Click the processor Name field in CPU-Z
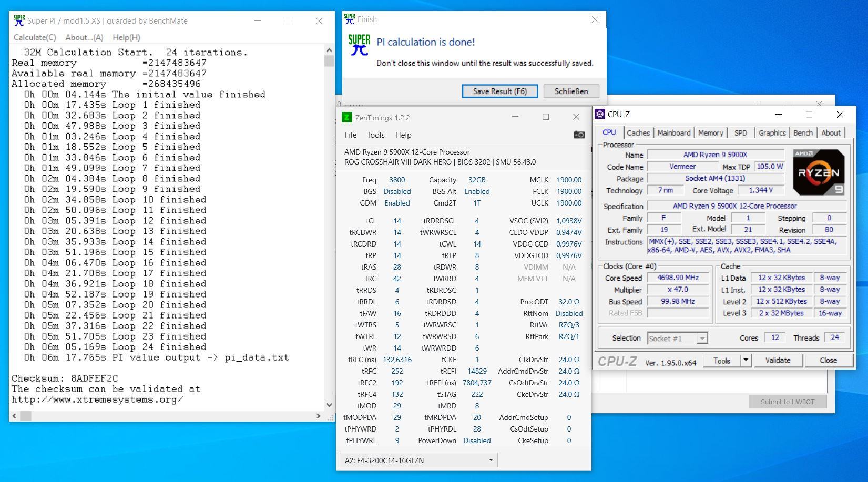Screen dimensions: 868x482 tap(715, 155)
